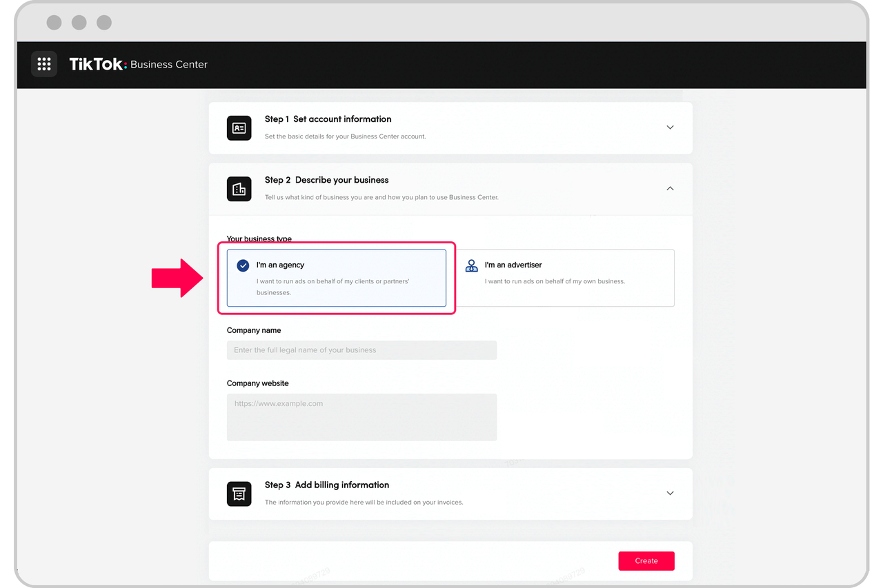This screenshot has width=883, height=588.
Task: Click the Step 2 business building icon
Action: (x=239, y=189)
